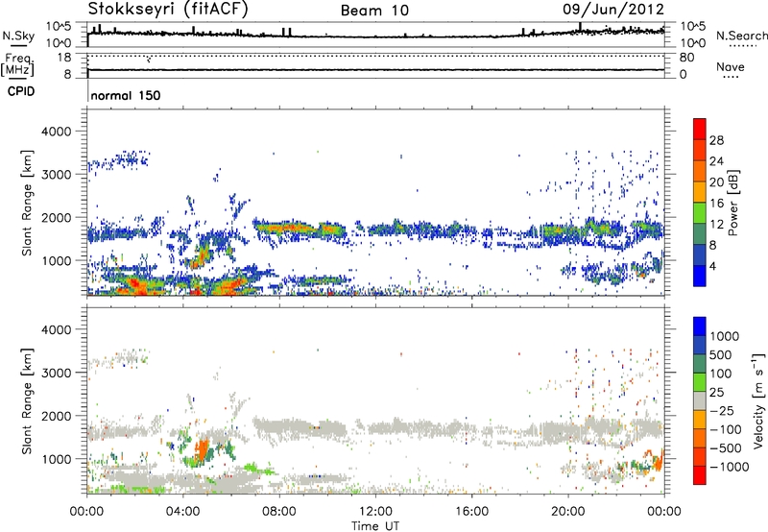
Task: Click the "Power [dB]" colorbar title
Action: (x=732, y=203)
